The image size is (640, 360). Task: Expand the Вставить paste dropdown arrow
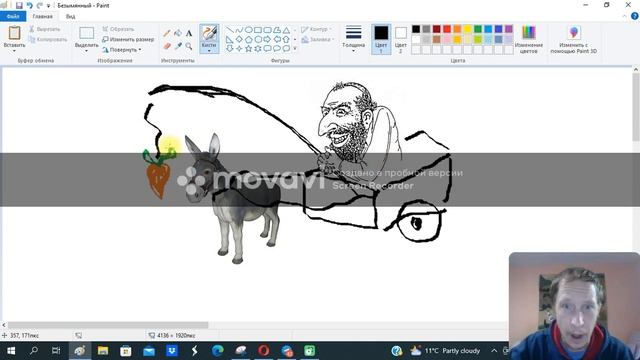[x=14, y=51]
